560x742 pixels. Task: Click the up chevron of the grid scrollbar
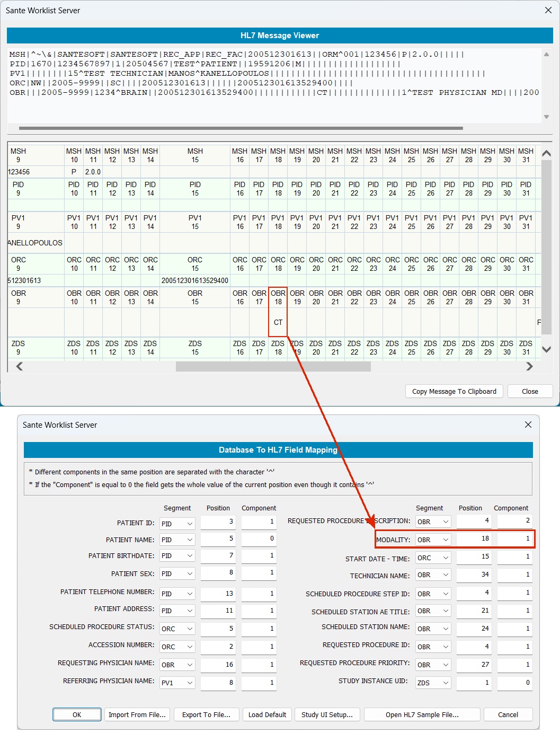pos(547,153)
